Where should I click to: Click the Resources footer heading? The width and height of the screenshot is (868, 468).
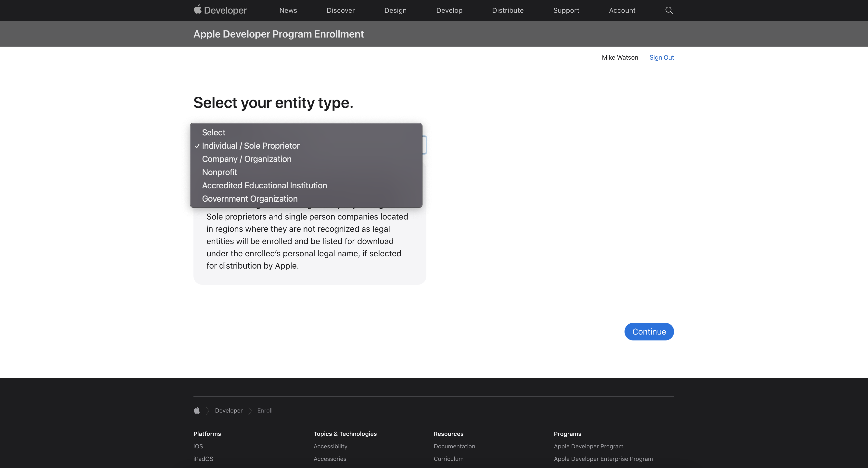(x=448, y=434)
